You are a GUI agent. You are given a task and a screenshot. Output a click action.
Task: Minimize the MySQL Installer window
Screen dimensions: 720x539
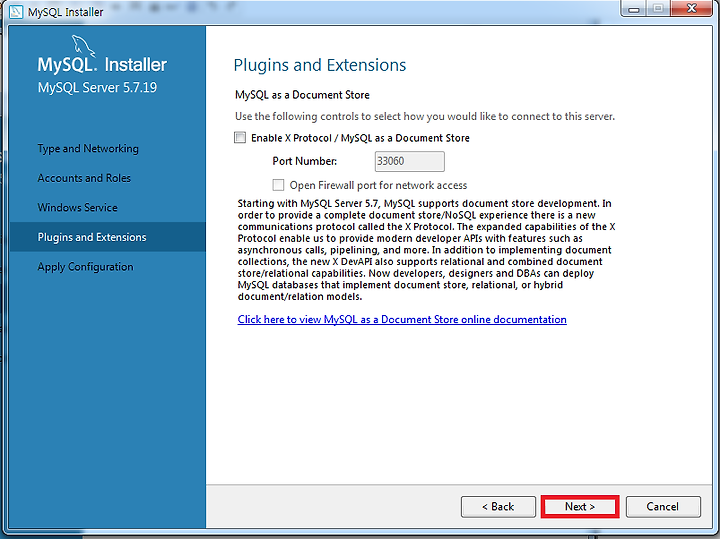[x=634, y=9]
